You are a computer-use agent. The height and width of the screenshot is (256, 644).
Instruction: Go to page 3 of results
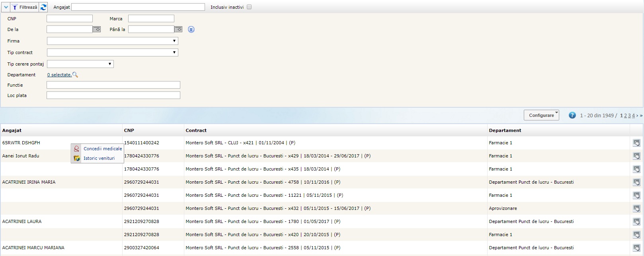coord(629,116)
